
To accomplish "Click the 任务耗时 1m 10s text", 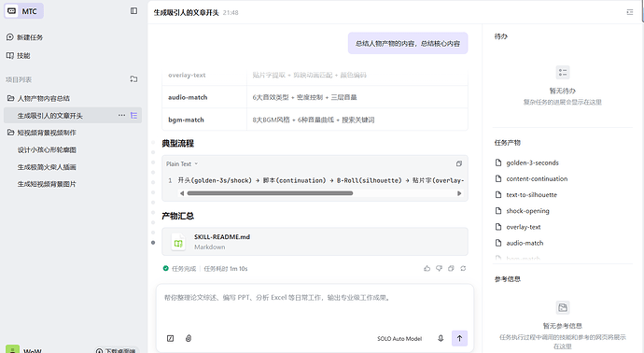I will (x=226, y=268).
